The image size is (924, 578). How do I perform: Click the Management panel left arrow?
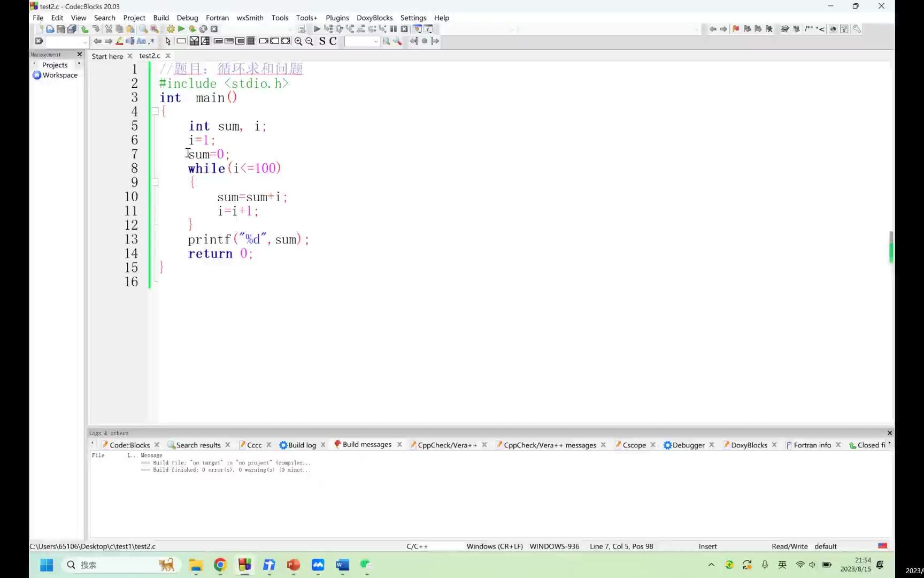point(34,64)
